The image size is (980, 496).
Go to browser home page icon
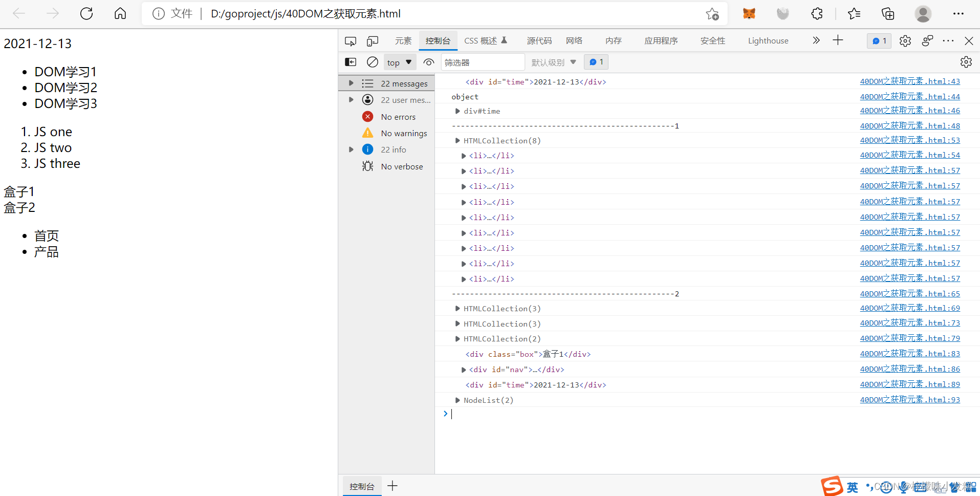click(x=120, y=14)
